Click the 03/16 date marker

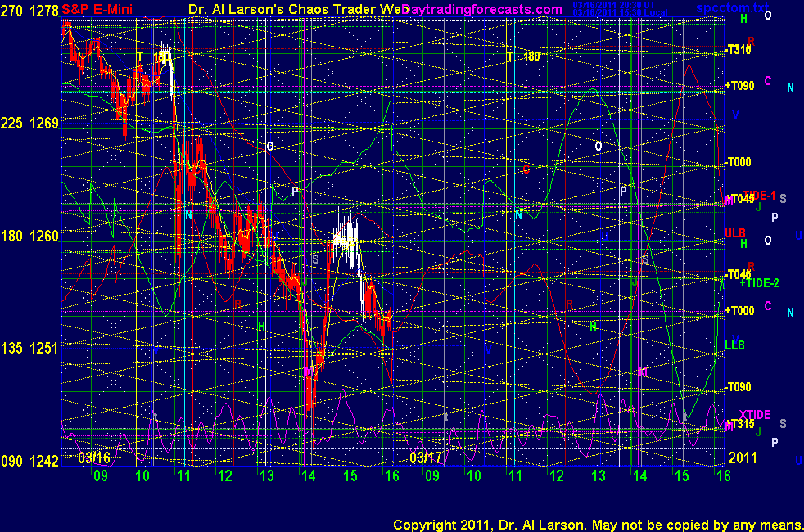95,457
